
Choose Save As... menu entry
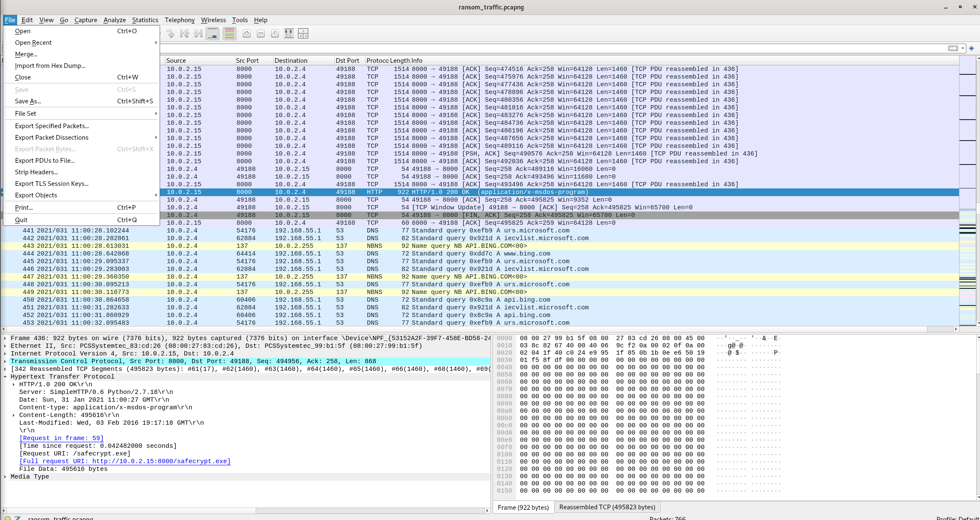click(81, 101)
